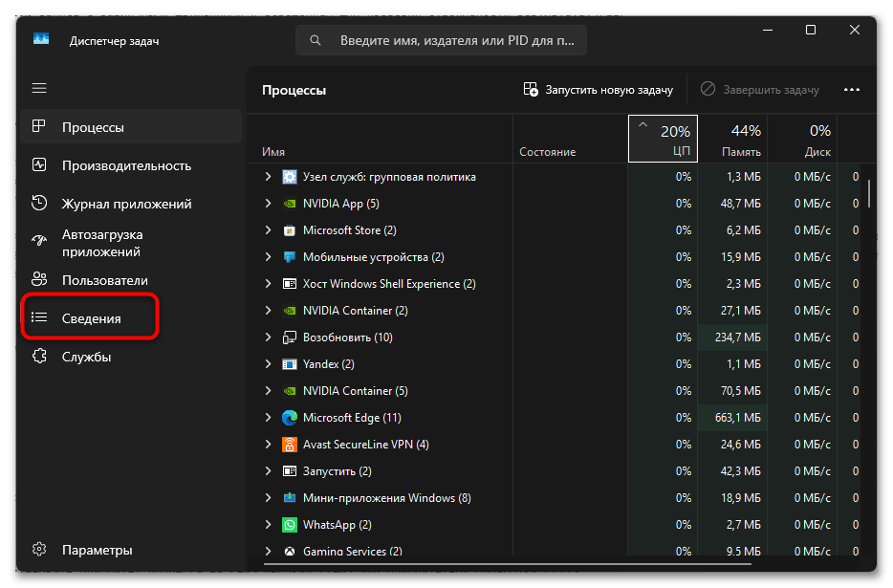The width and height of the screenshot is (893, 588).
Task: Click the Yandex process icon
Action: (290, 364)
